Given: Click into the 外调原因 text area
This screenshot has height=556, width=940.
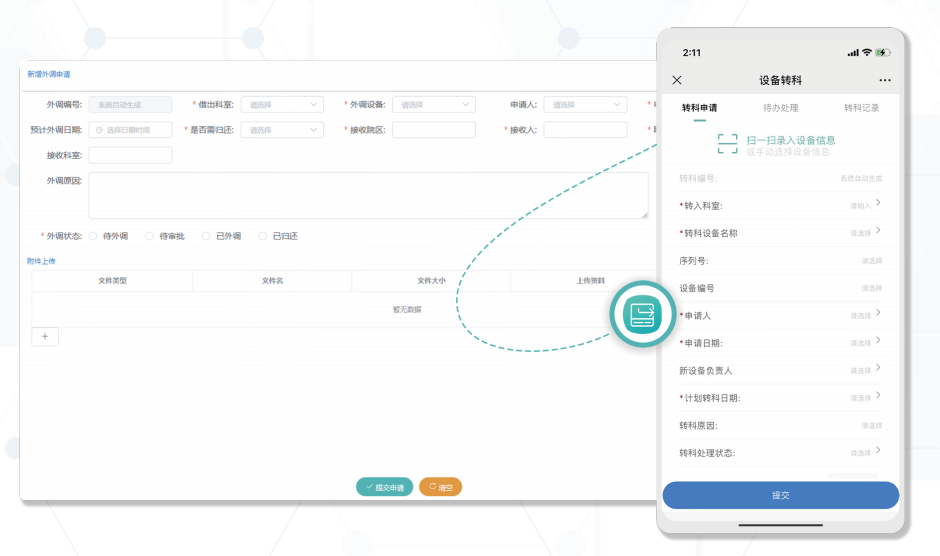Looking at the screenshot, I should coord(367,195).
